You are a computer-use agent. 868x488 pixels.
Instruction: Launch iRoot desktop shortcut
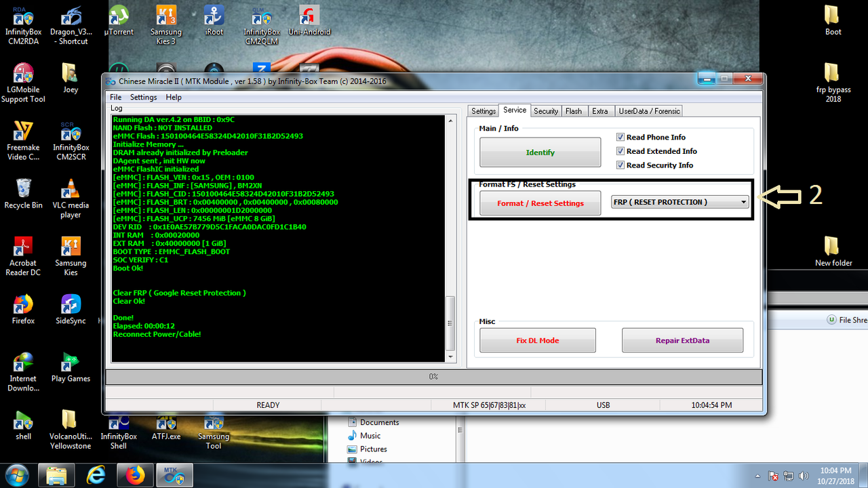214,21
